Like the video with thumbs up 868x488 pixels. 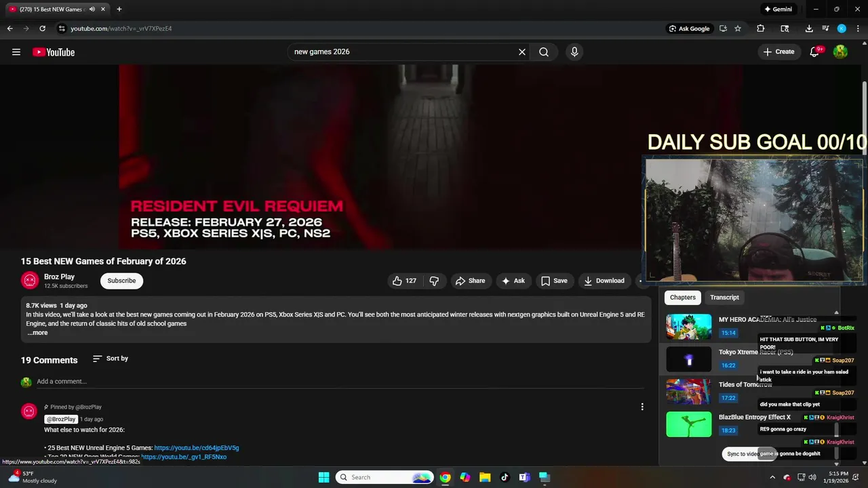point(405,281)
